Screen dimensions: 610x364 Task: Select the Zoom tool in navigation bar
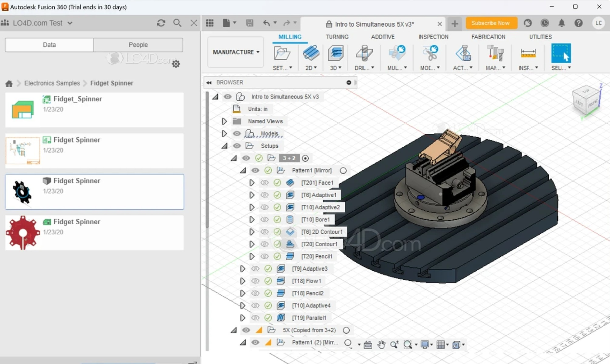[394, 345]
